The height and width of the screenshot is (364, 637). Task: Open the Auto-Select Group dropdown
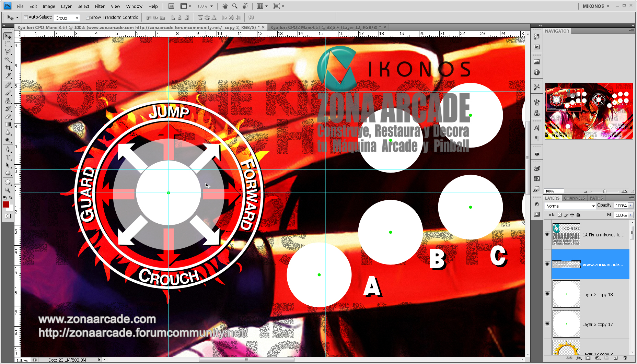coord(67,18)
